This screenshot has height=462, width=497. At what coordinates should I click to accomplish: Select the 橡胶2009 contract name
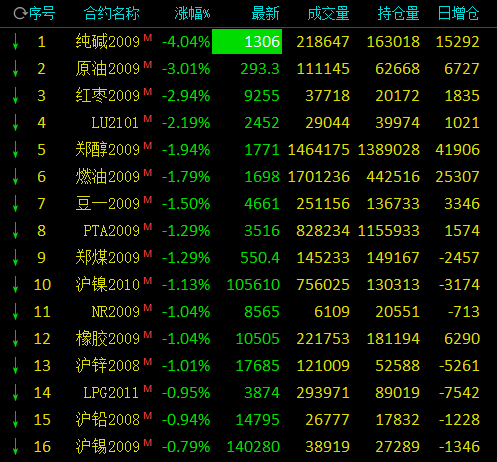coord(107,339)
